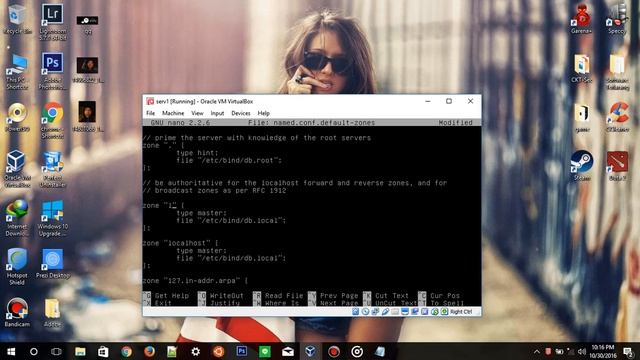640x360 pixels.
Task: Show hidden system tray icons
Action: coord(536,351)
